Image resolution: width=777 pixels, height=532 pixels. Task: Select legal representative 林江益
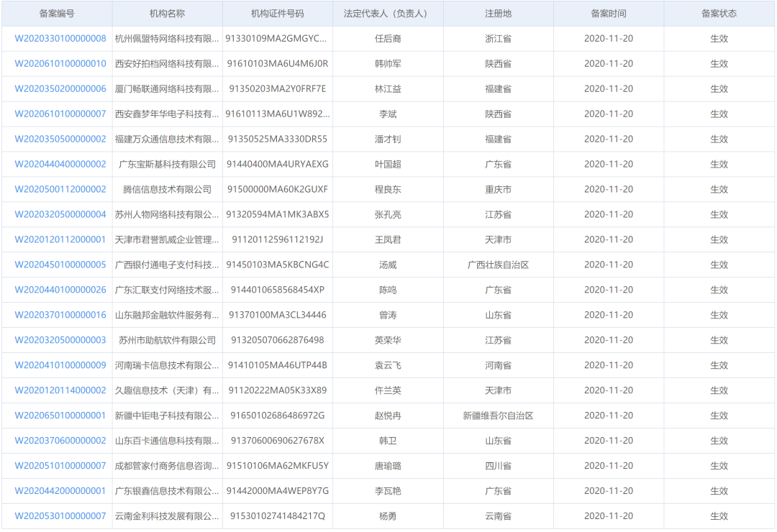[x=388, y=89]
